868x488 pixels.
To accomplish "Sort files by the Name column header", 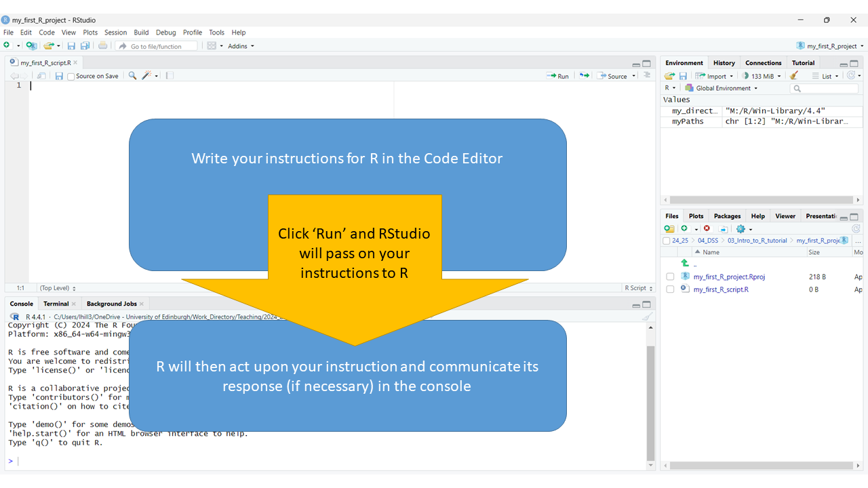I will click(x=711, y=252).
